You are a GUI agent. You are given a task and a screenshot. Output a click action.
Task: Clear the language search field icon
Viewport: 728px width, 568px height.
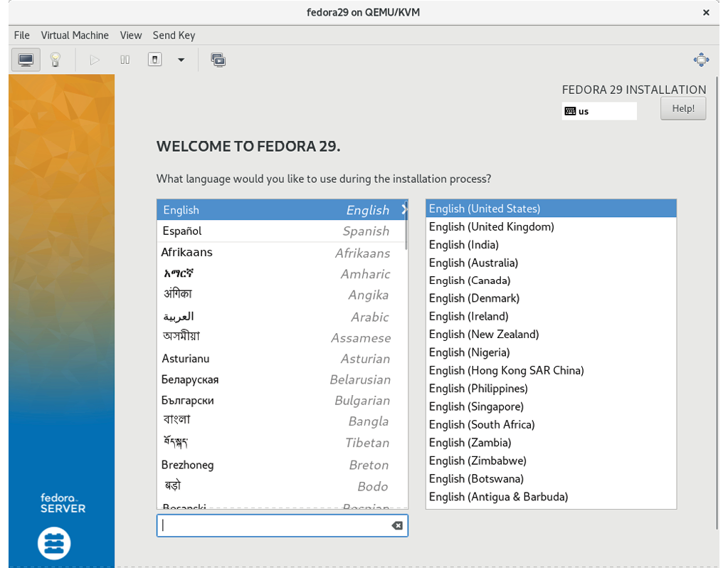[397, 525]
